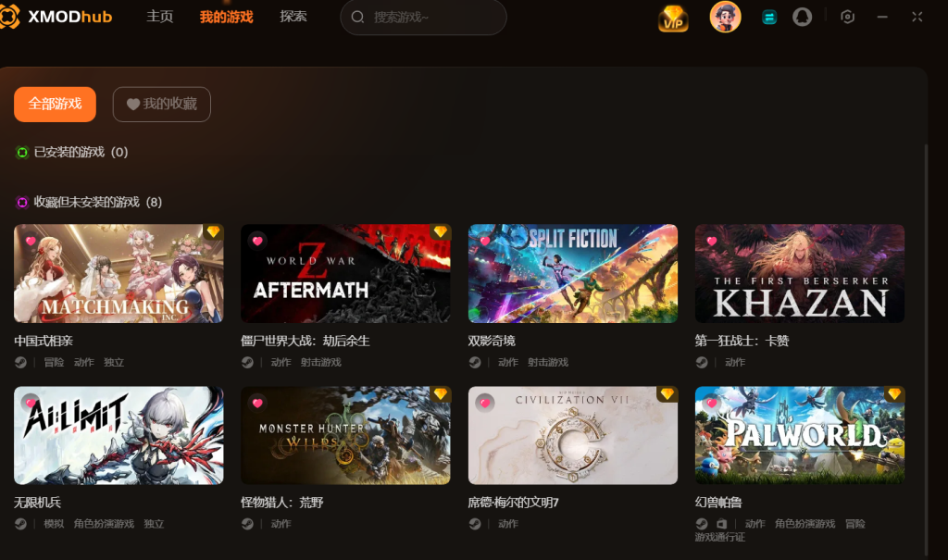Collapse the 收藏但未安装的游戏 section
This screenshot has height=560, width=948.
click(x=89, y=202)
